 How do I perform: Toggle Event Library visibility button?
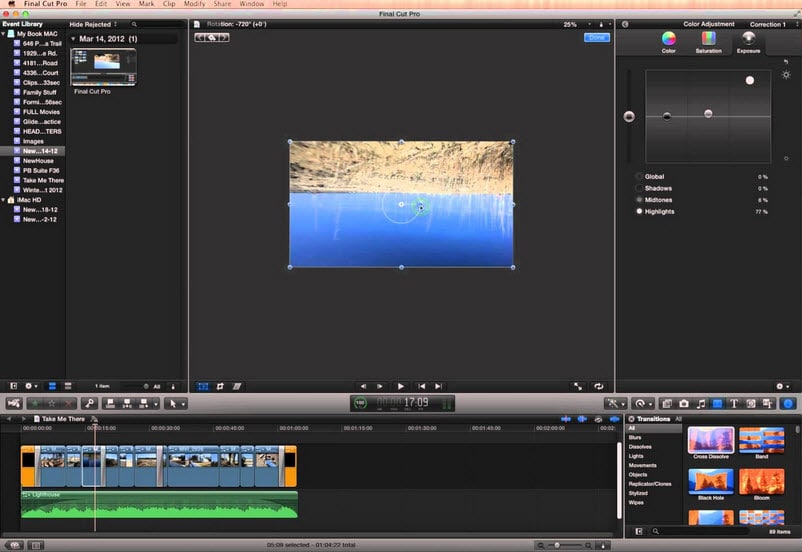[13, 386]
